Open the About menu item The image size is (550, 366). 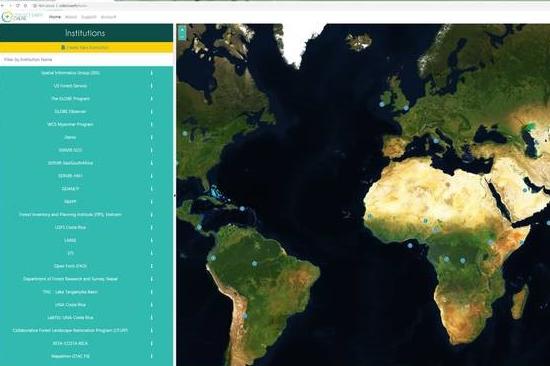pos(71,17)
